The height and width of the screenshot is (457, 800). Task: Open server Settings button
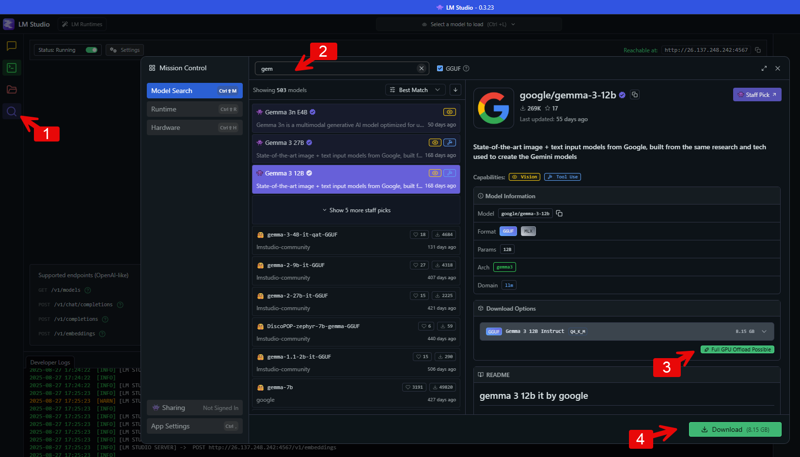125,50
